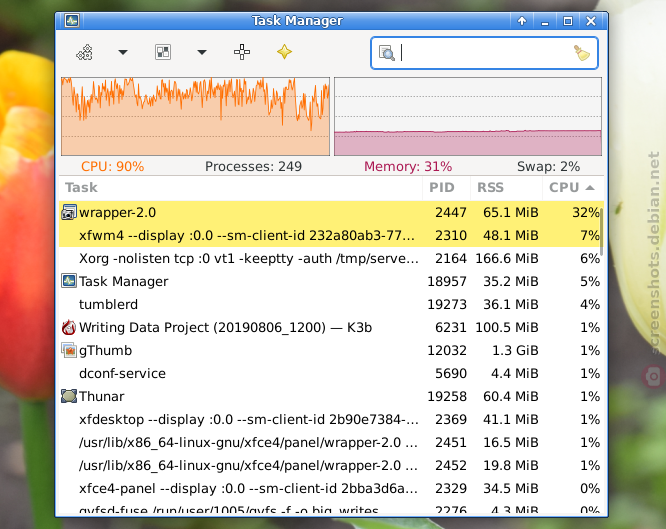Click the K3b flame icon

69,327
